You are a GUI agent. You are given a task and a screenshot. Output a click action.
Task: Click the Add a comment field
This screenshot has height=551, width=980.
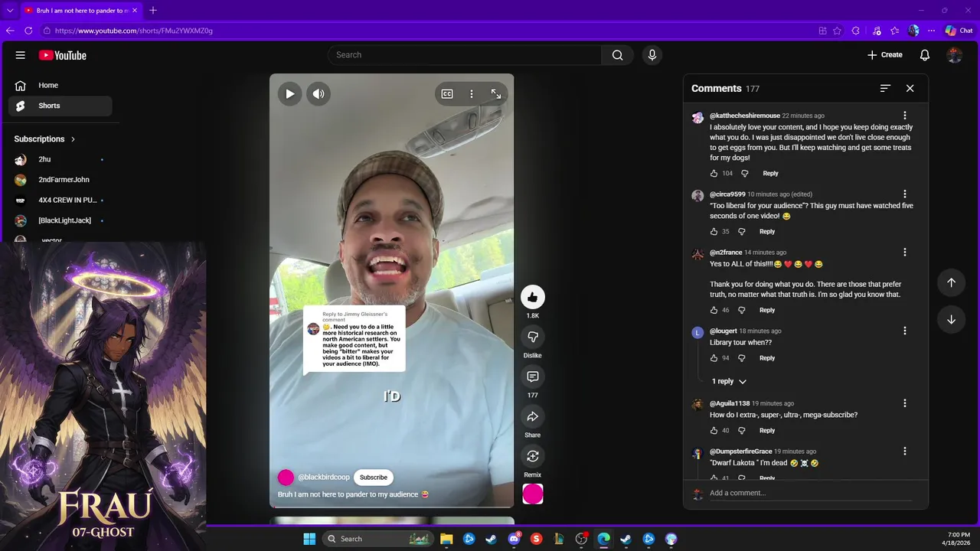pos(811,493)
